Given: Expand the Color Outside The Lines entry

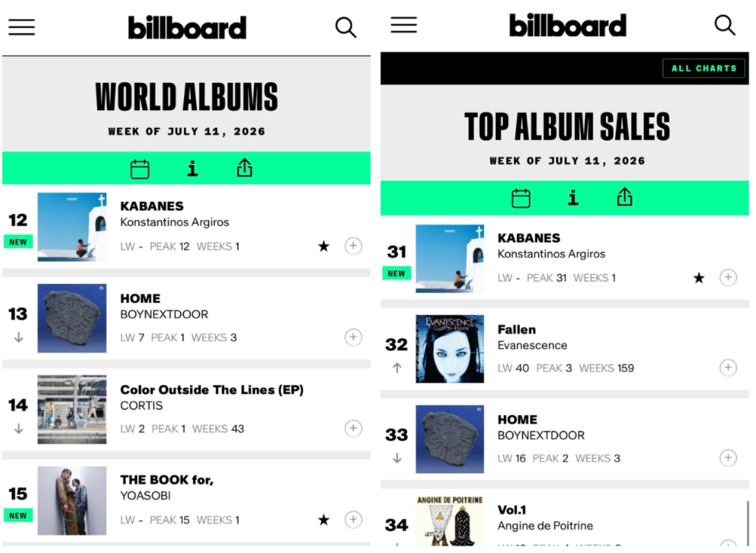Looking at the screenshot, I should click(x=354, y=428).
